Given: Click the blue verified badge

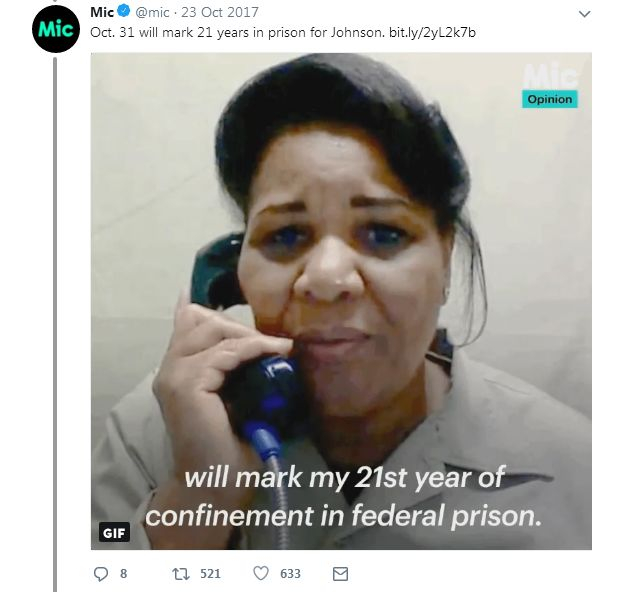Looking at the screenshot, I should (124, 11).
